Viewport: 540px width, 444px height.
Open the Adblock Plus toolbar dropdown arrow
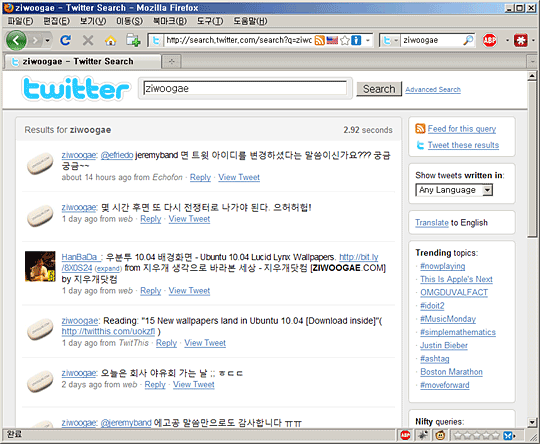tap(507, 41)
